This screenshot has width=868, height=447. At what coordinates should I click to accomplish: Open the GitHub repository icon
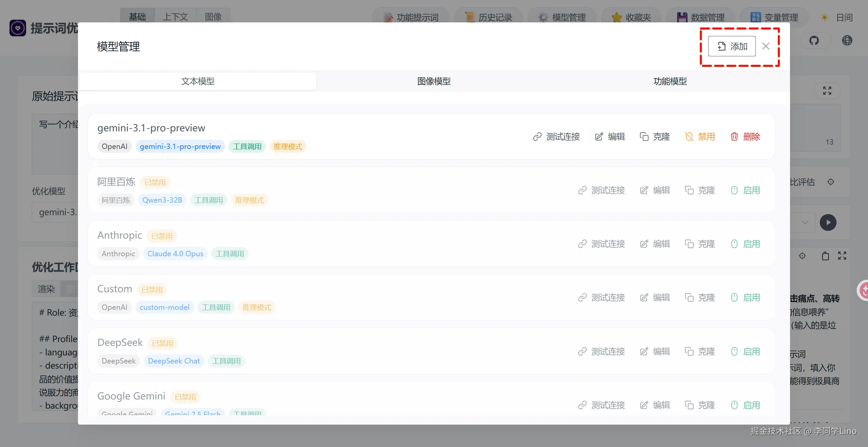coord(814,40)
